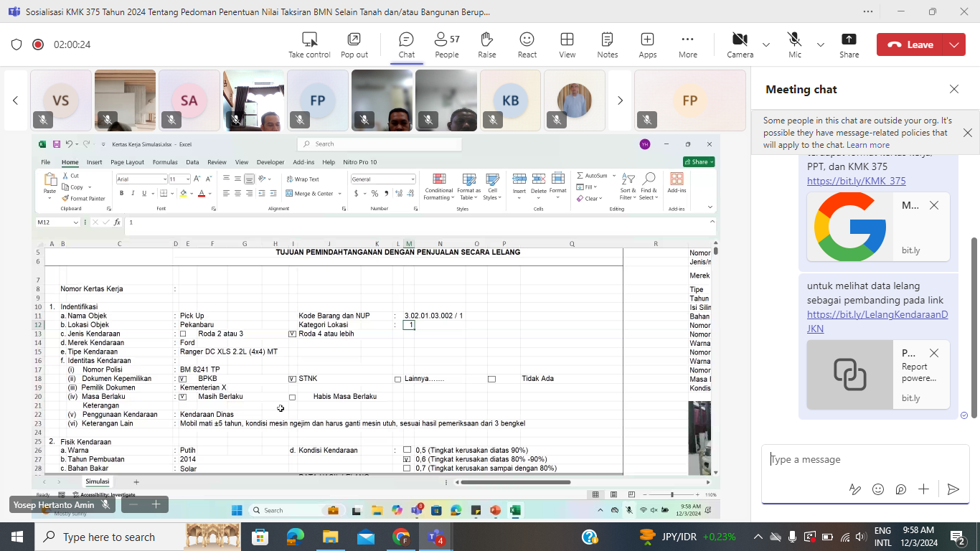Click the Share screen icon
Viewport: 980px width, 551px height.
(849, 44)
